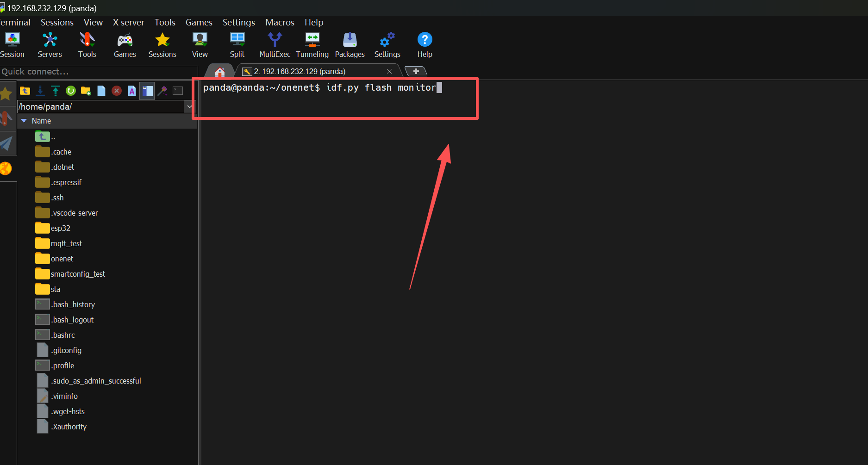The height and width of the screenshot is (465, 868).
Task: Click the Swiss knife sidebar tab
Action: tap(6, 118)
